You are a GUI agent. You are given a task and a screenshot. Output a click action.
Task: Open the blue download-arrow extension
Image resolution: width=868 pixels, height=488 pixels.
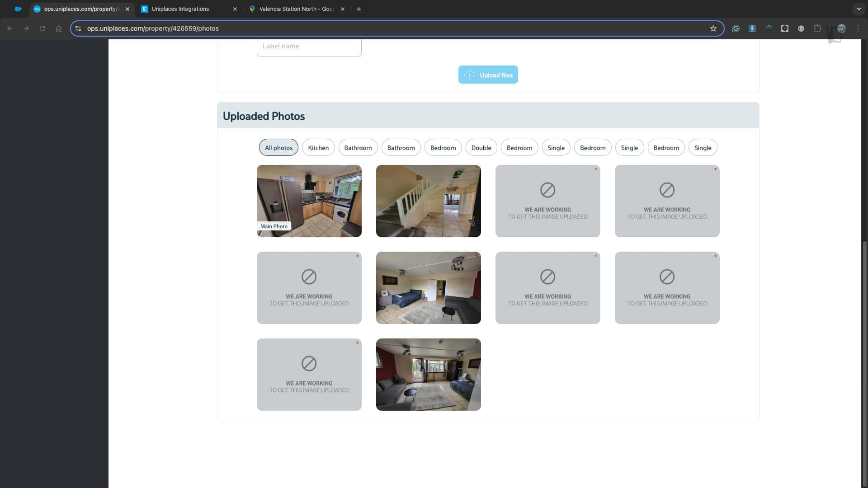click(x=752, y=28)
